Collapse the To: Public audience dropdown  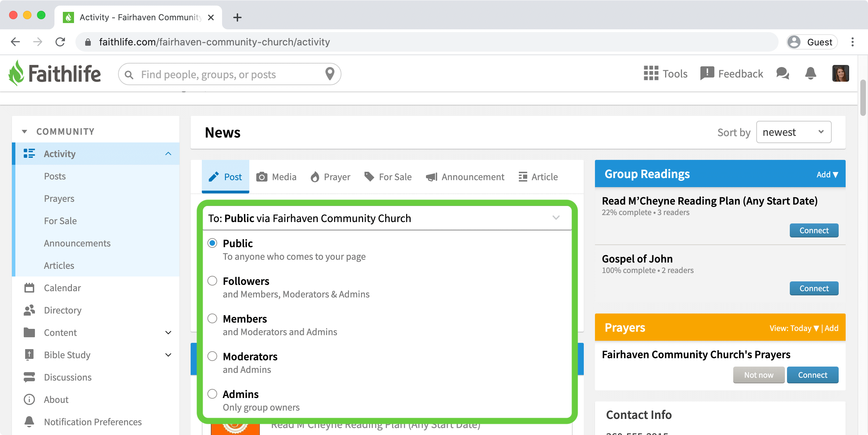[556, 218]
